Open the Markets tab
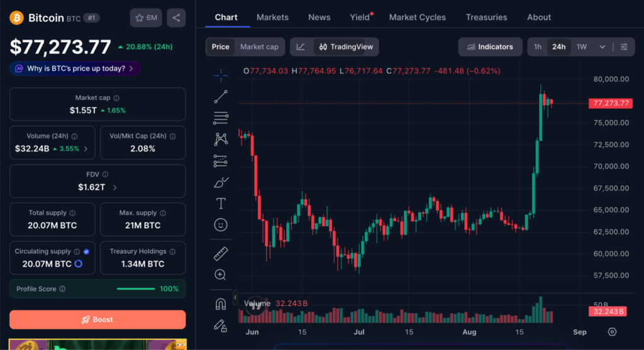Viewport: 644px width, 350px height. tap(272, 17)
